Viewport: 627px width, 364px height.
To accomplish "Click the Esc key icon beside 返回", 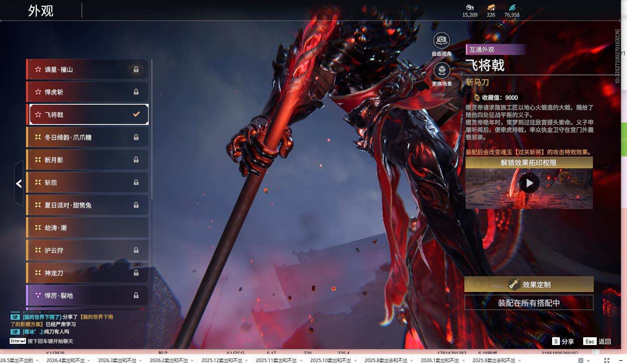I will point(590,341).
